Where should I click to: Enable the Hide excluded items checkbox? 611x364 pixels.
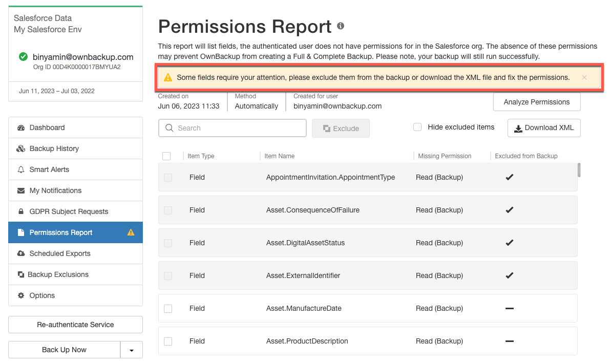coord(417,126)
